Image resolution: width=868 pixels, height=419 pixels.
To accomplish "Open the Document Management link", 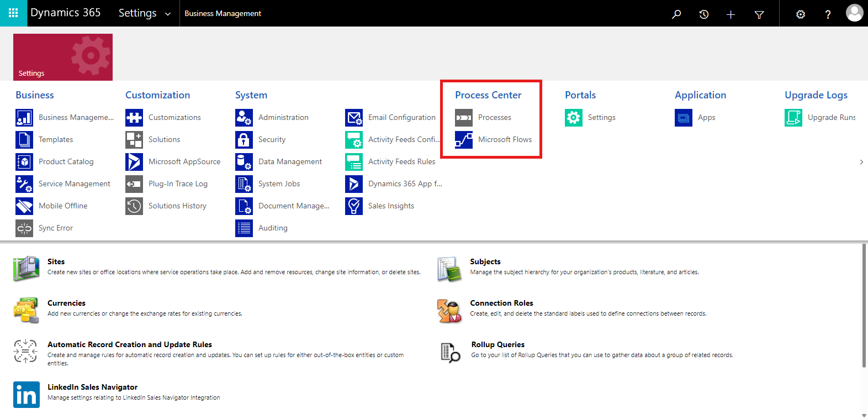I will pos(294,206).
